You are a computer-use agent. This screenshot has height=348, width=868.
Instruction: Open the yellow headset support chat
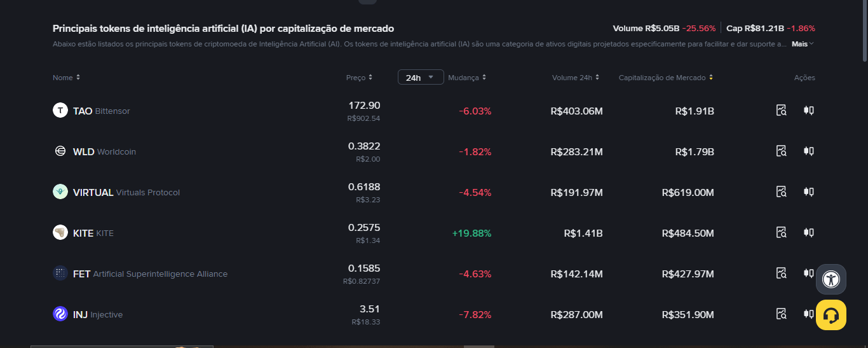coord(831,315)
